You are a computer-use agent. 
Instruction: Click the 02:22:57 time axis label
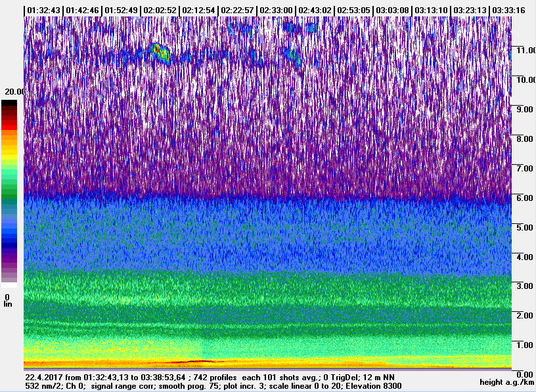click(x=238, y=11)
